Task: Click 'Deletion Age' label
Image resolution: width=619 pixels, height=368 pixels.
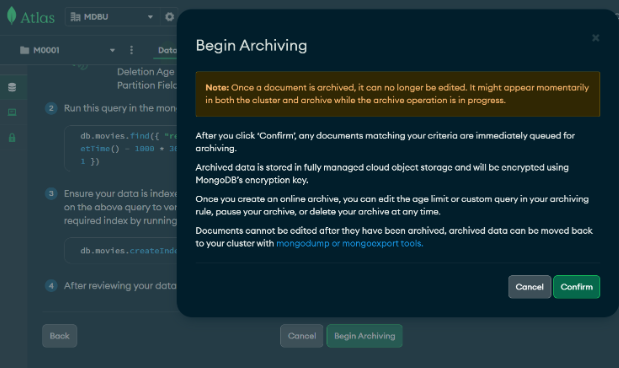Action: coord(145,72)
